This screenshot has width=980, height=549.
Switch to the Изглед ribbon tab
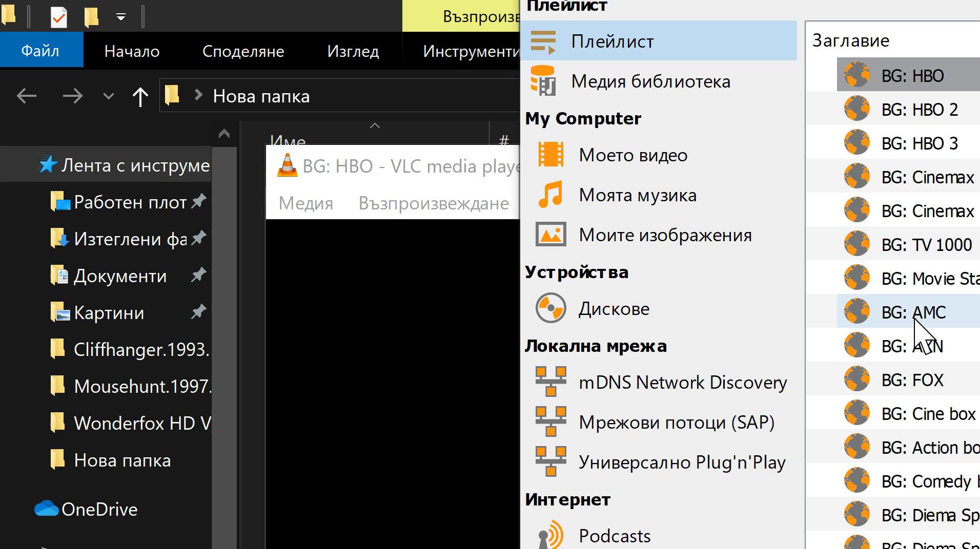[353, 51]
